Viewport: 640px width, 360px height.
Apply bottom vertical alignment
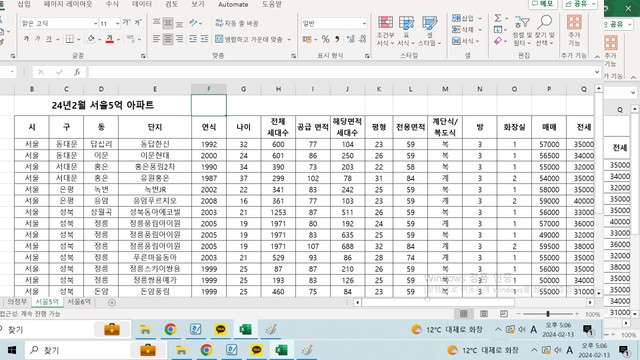click(179, 23)
